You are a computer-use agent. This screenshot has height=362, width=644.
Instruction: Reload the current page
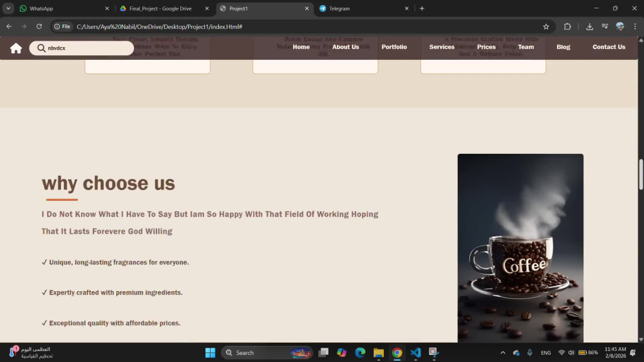pos(39,26)
